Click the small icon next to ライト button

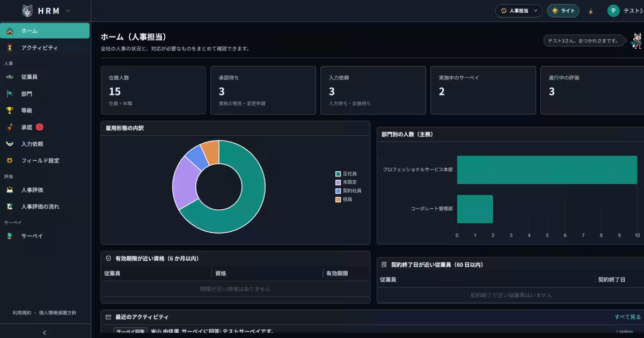[591, 11]
